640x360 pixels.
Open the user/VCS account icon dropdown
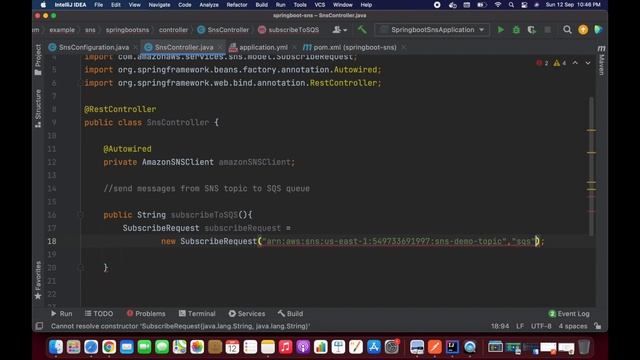(339, 30)
